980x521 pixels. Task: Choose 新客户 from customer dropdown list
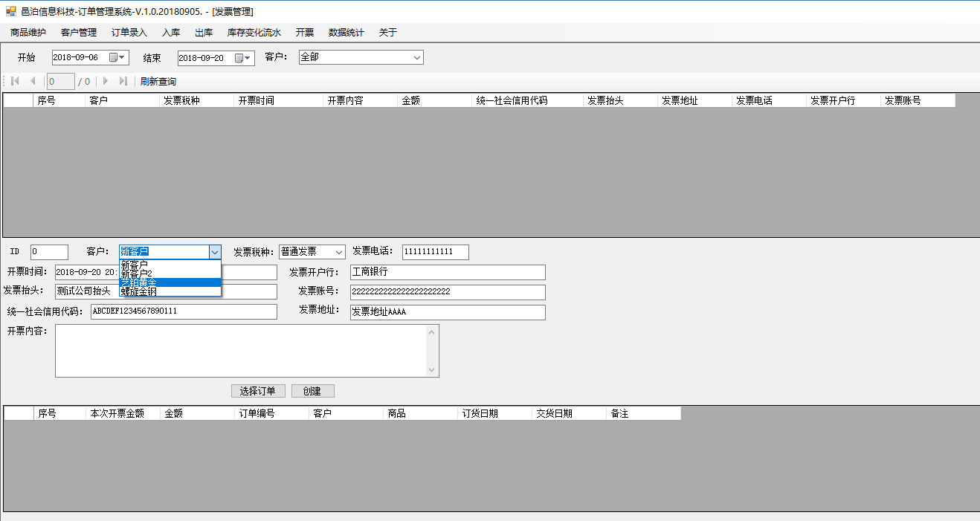click(x=170, y=264)
